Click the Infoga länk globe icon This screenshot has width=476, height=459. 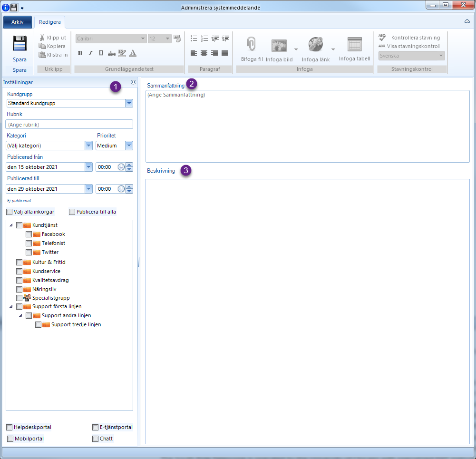tap(316, 44)
